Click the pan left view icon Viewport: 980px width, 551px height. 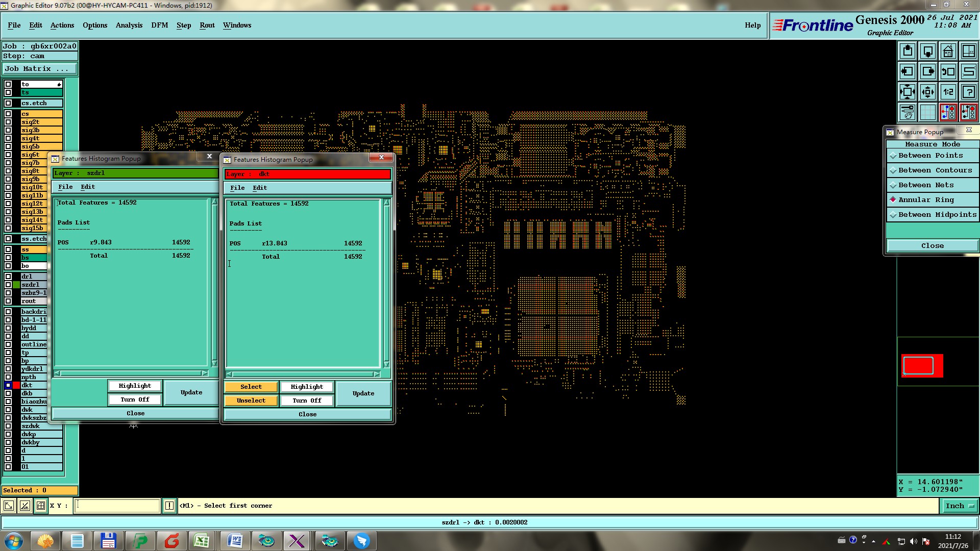pyautogui.click(x=907, y=72)
